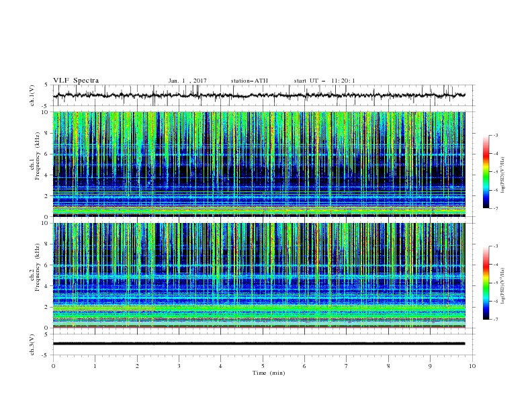Click the time axis tick label '5'

tap(263, 366)
